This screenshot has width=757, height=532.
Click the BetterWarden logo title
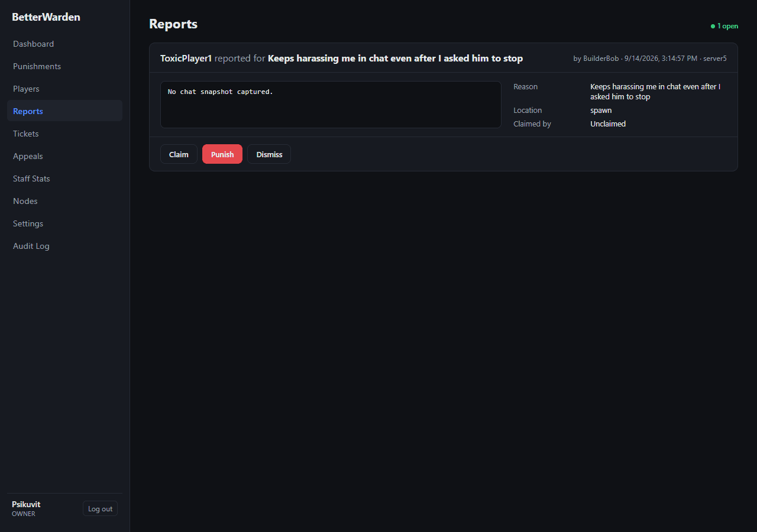click(x=46, y=17)
